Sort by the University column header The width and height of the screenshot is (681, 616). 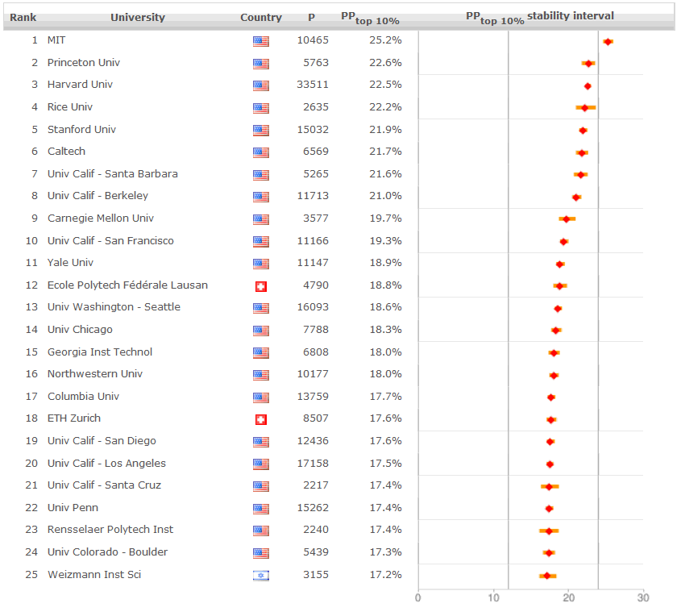tap(138, 18)
